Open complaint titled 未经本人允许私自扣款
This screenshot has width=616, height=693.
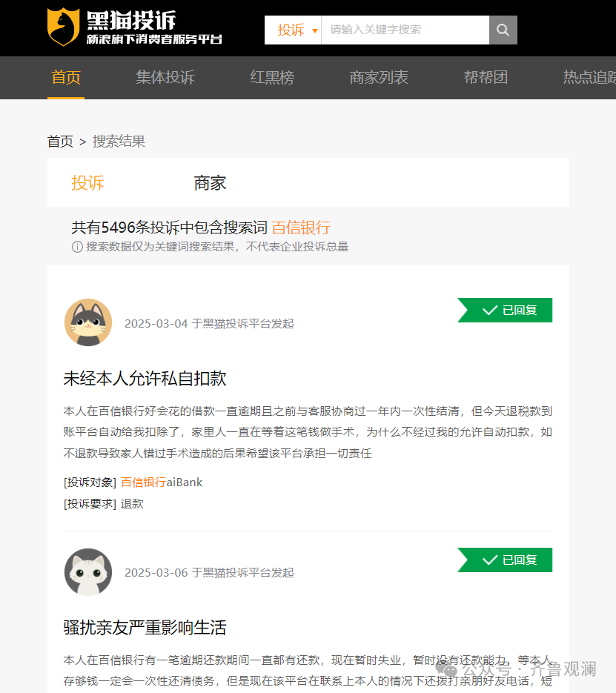(145, 379)
